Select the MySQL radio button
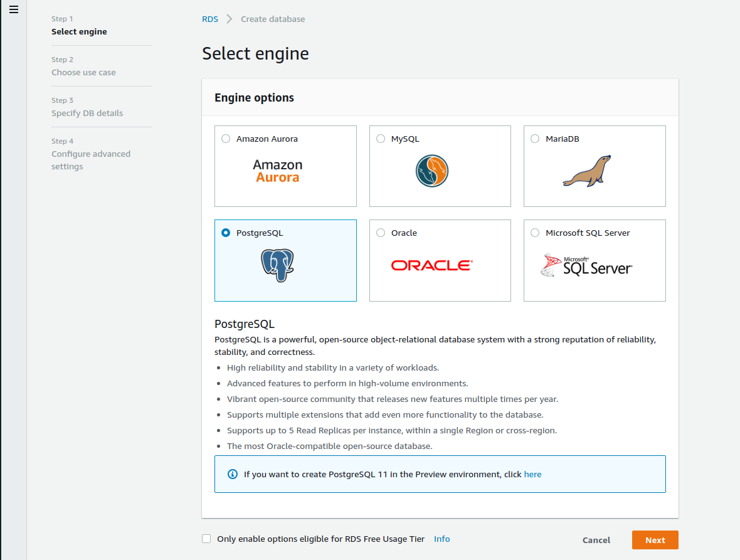740x560 pixels. (x=381, y=139)
